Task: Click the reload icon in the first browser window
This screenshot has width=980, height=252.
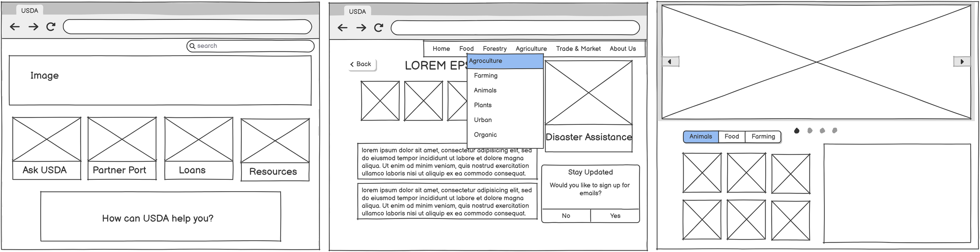Action: (x=51, y=27)
